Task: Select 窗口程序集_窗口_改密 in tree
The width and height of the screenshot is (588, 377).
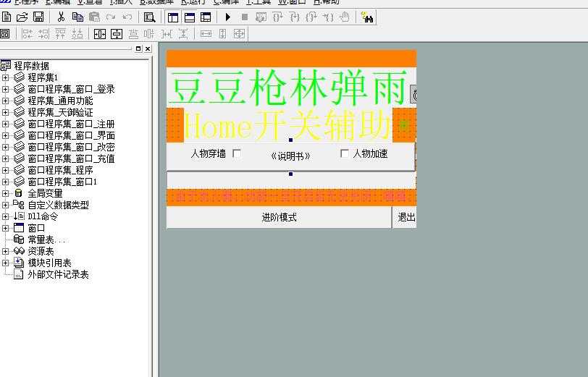Action: [x=71, y=148]
